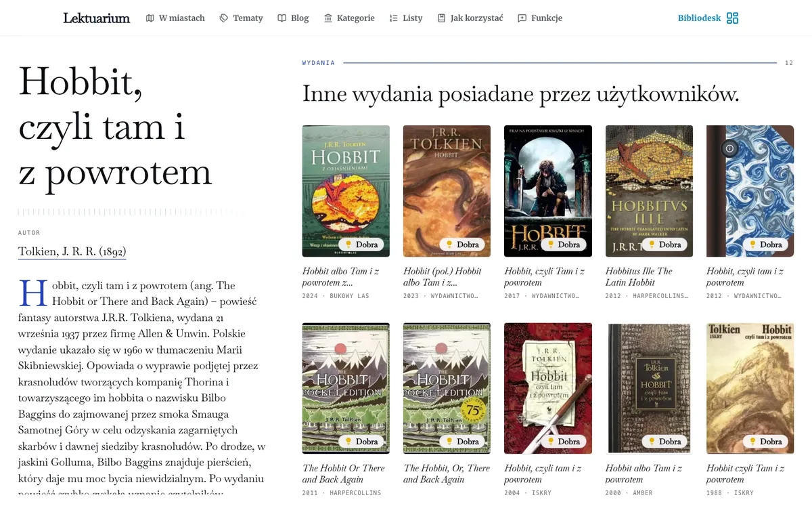Click Dobra badge on 2011 Pocket Edition cover
The height and width of the screenshot is (508, 812).
pos(361,442)
